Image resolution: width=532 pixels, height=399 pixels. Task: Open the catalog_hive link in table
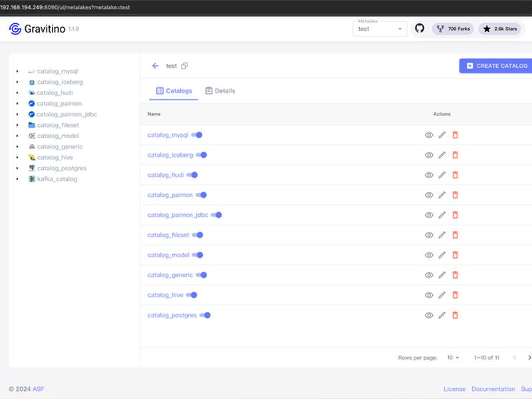click(x=165, y=295)
